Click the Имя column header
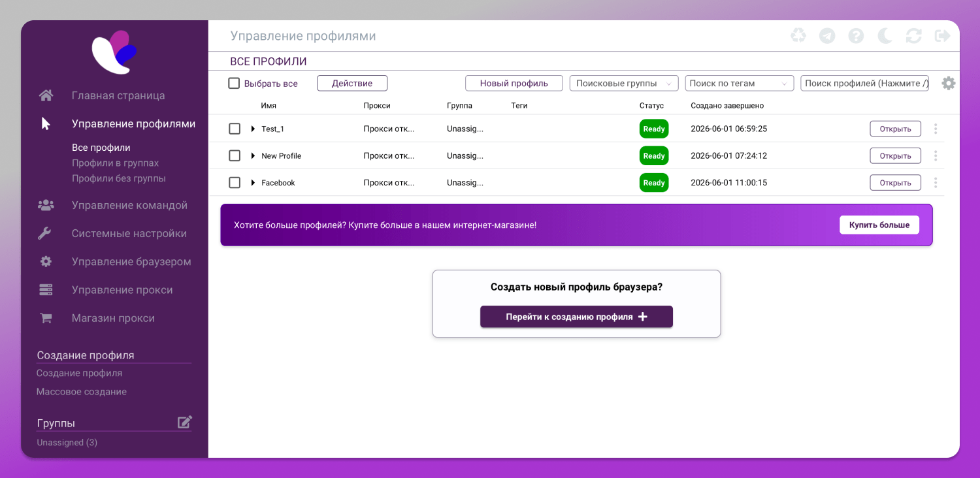 tap(269, 105)
